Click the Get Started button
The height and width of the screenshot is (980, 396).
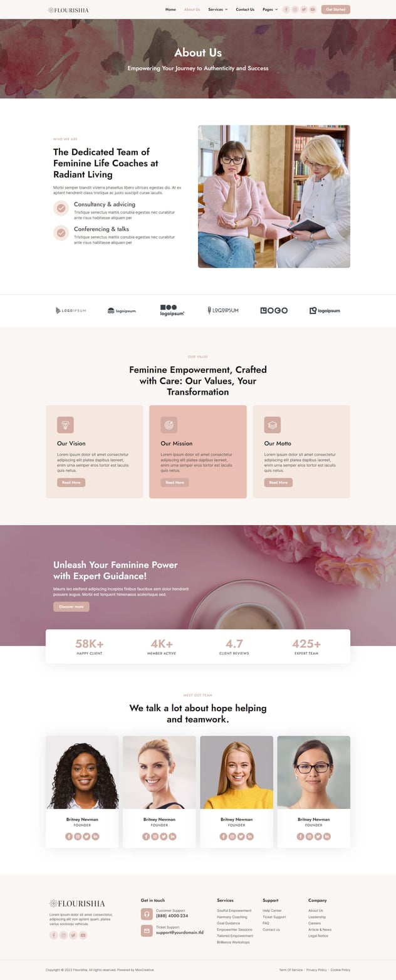click(x=336, y=9)
